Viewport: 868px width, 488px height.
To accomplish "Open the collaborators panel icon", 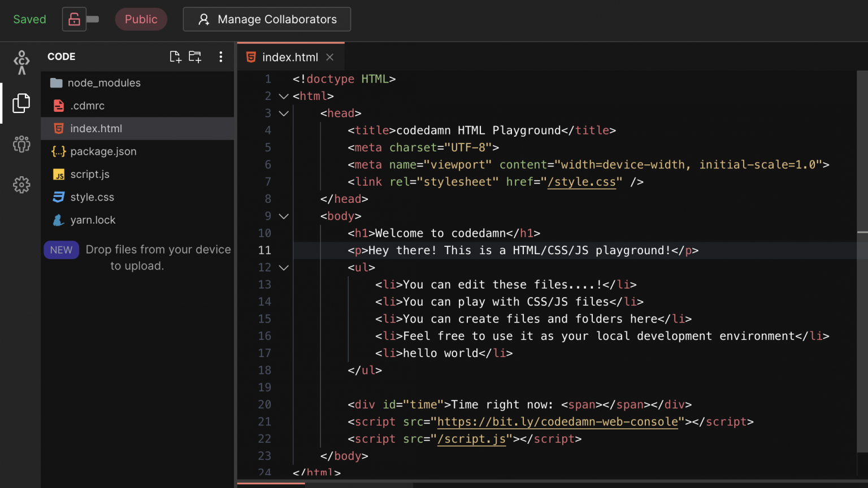I will (x=21, y=144).
